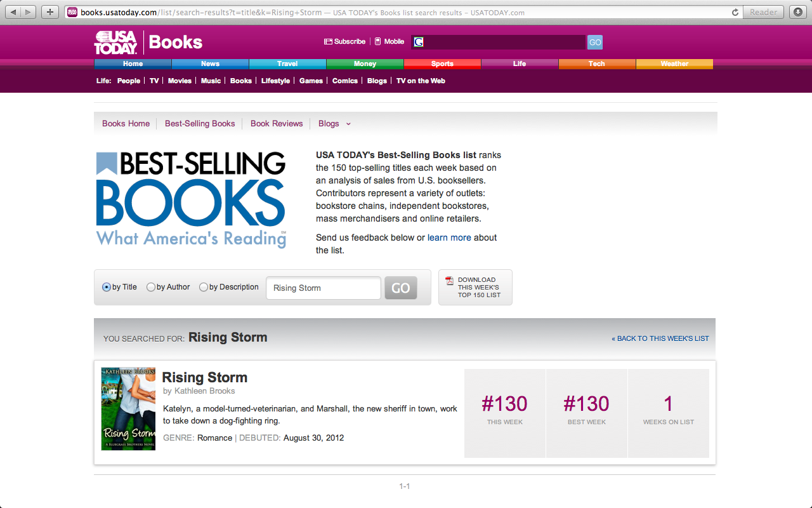The height and width of the screenshot is (508, 812).
Task: Add a bookmark with the plus button
Action: click(50, 12)
